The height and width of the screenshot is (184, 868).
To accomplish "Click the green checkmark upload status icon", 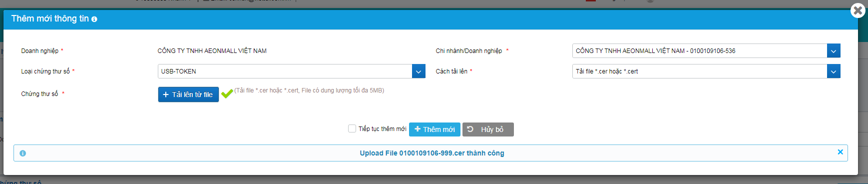I will coord(227,93).
